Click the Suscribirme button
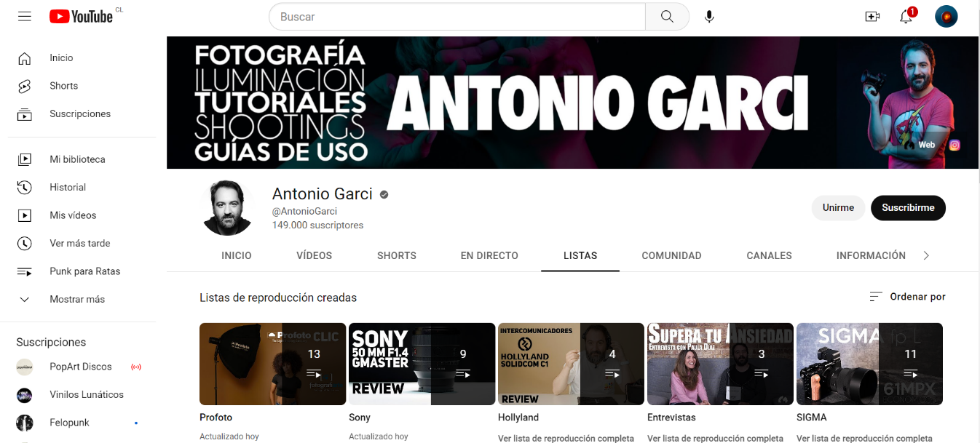This screenshot has width=980, height=443. pyautogui.click(x=908, y=208)
